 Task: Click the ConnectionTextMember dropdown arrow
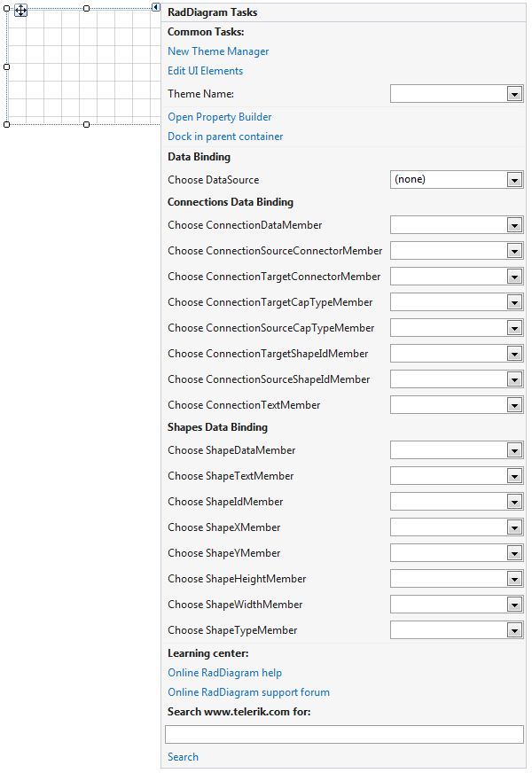[x=515, y=404]
